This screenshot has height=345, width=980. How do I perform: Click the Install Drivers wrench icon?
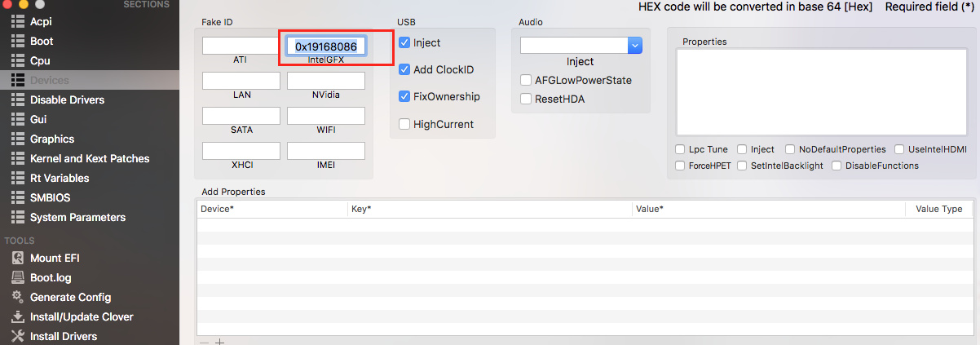coord(17,336)
